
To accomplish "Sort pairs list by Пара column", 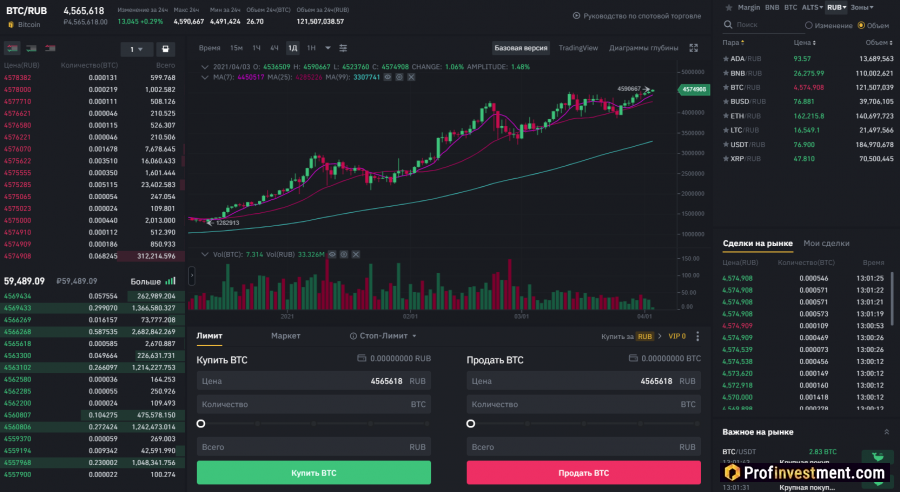I will coord(733,43).
